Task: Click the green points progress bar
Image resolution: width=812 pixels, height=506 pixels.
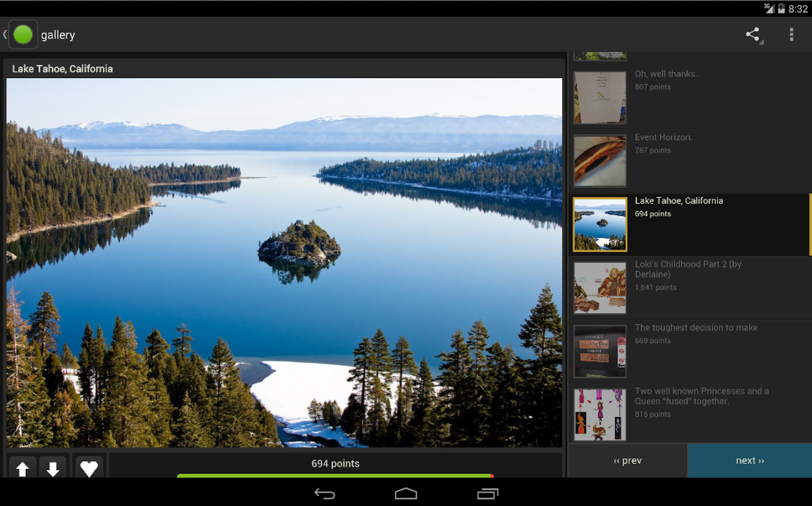Action: pos(335,476)
